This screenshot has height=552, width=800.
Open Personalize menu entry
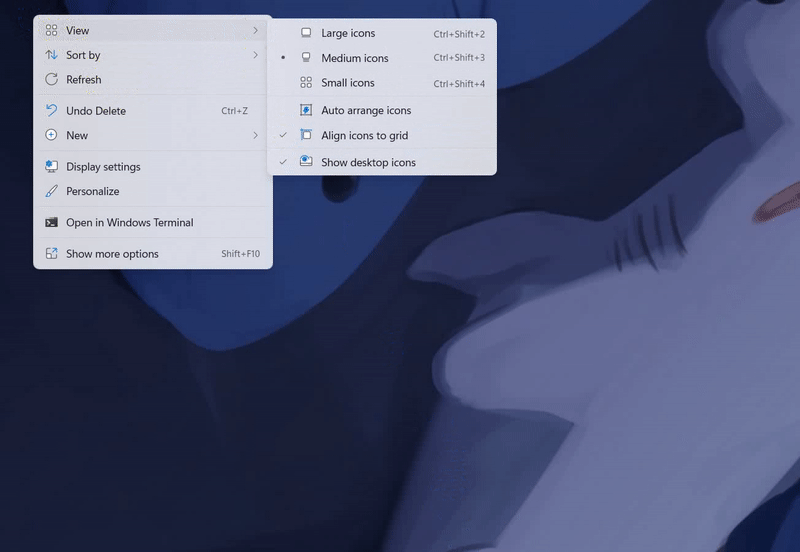click(x=153, y=191)
